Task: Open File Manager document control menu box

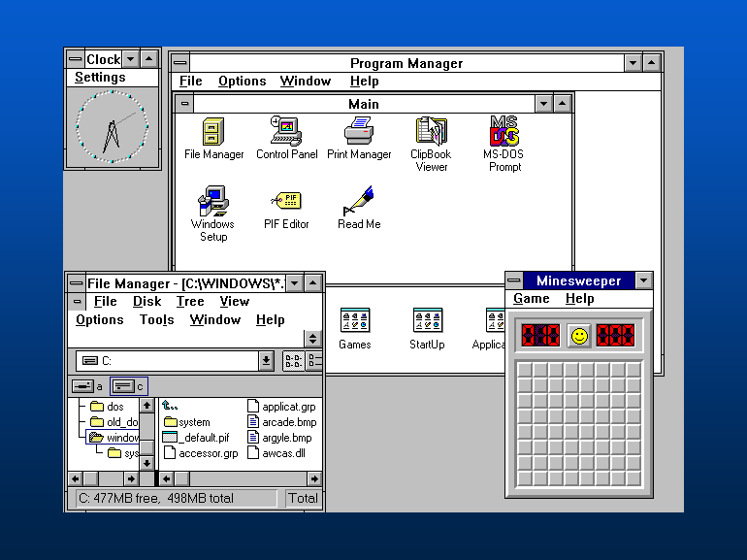Action: (78, 301)
